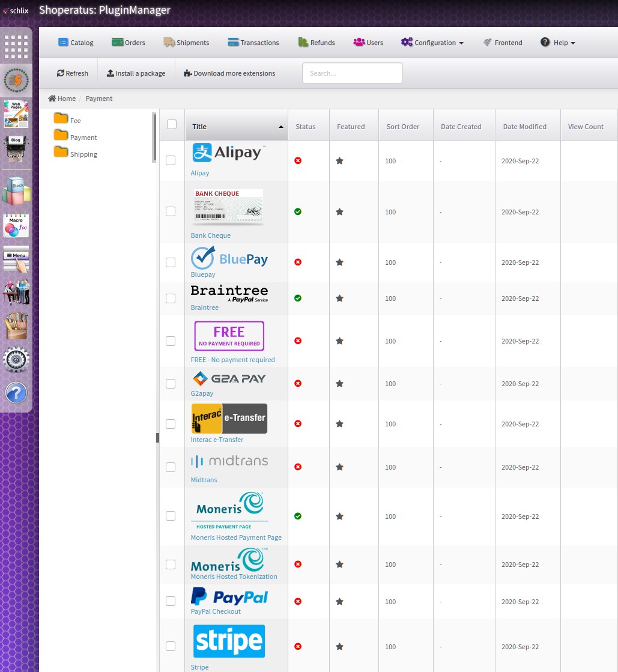
Task: Open the PayPal Checkout link
Action: [x=216, y=611]
